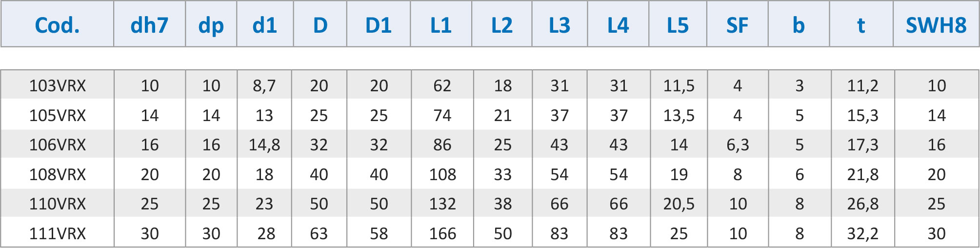The height and width of the screenshot is (248, 980).
Task: Select the 111VRX row code
Action: (58, 233)
